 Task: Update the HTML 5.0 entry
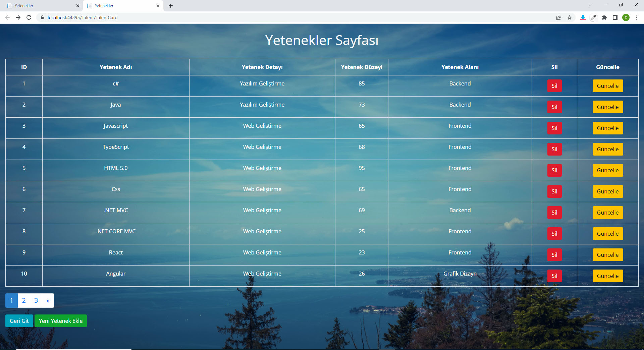(x=608, y=170)
